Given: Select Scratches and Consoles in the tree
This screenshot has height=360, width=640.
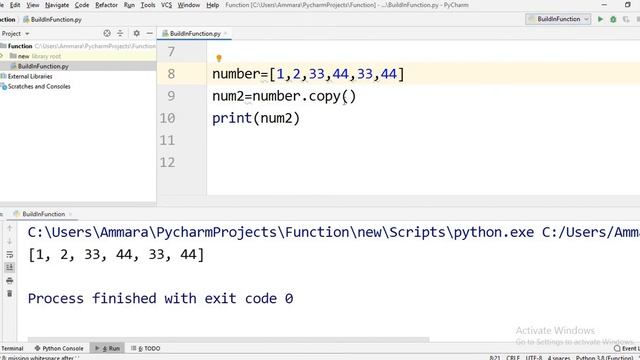Looking at the screenshot, I should [39, 87].
